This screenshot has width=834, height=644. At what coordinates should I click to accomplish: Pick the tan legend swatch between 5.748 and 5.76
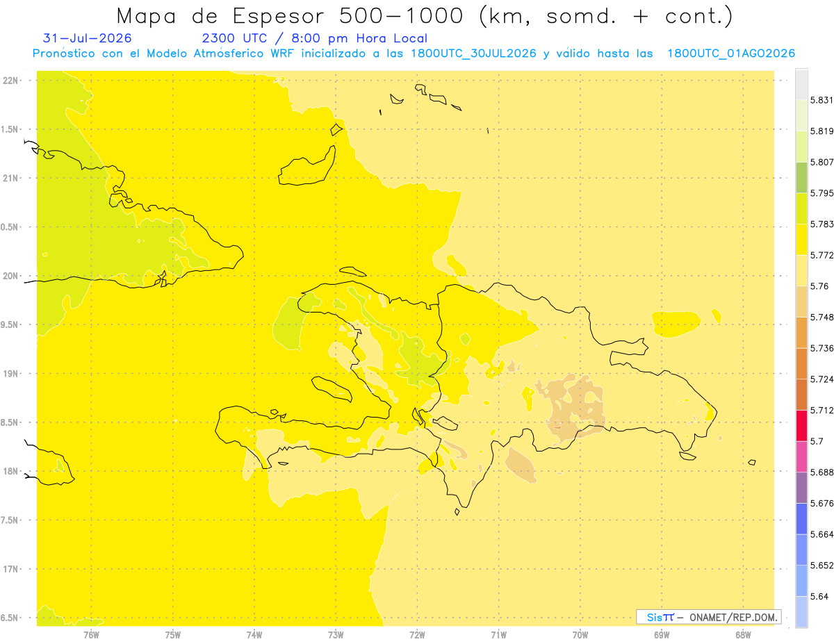(x=801, y=302)
